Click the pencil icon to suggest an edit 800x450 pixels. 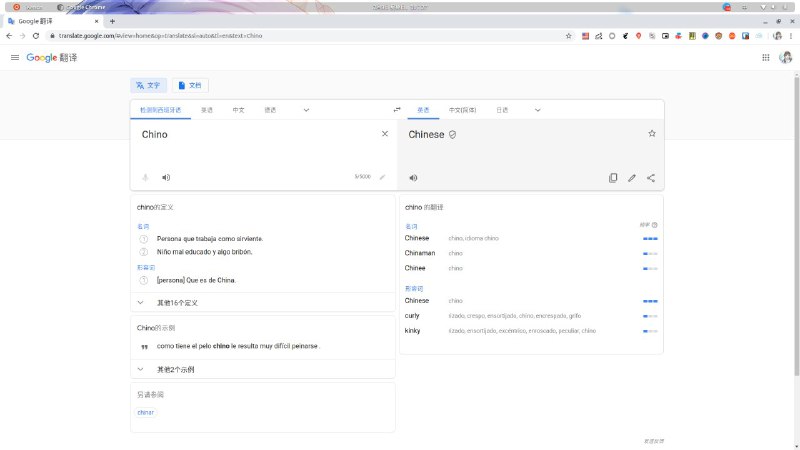pos(632,178)
